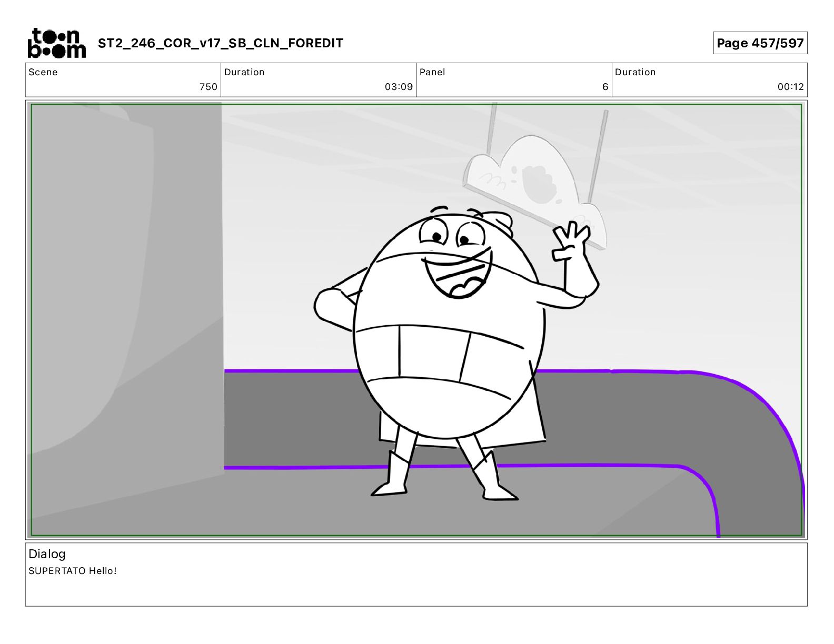The width and height of the screenshot is (834, 644).
Task: Select the panel duration value 00:12
Action: pos(791,87)
